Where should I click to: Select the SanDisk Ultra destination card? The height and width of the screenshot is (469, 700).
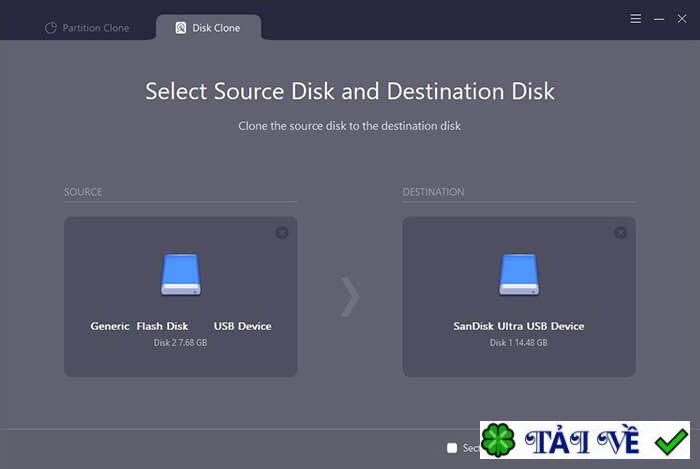pyautogui.click(x=518, y=297)
